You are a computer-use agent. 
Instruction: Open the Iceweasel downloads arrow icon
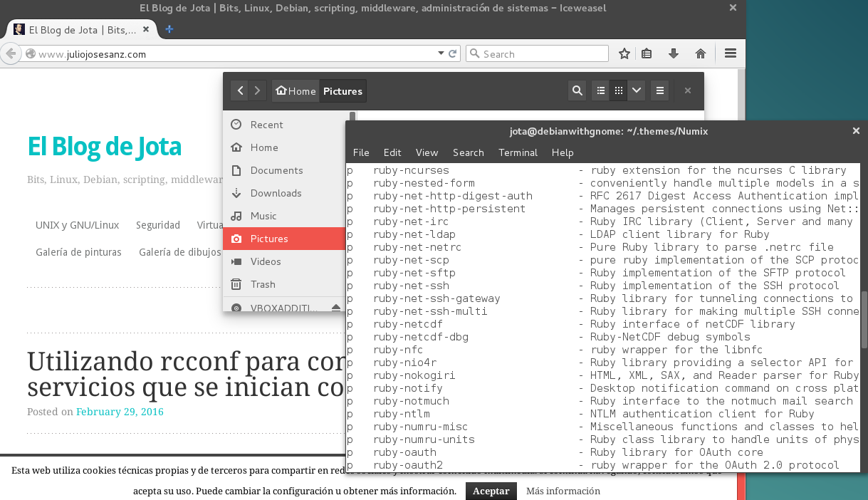673,53
